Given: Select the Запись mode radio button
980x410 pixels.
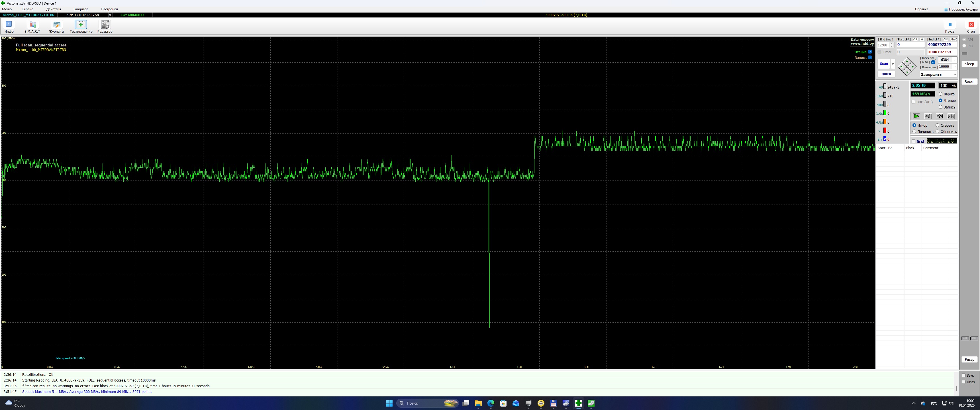Looking at the screenshot, I should [x=940, y=107].
